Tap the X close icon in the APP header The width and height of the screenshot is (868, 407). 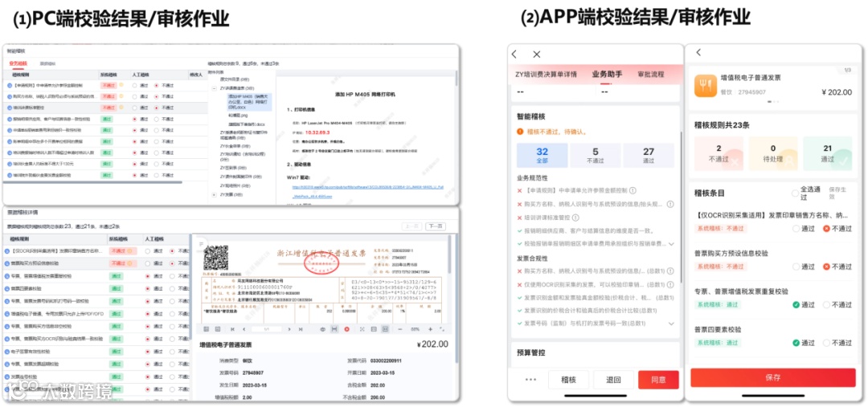[536, 55]
